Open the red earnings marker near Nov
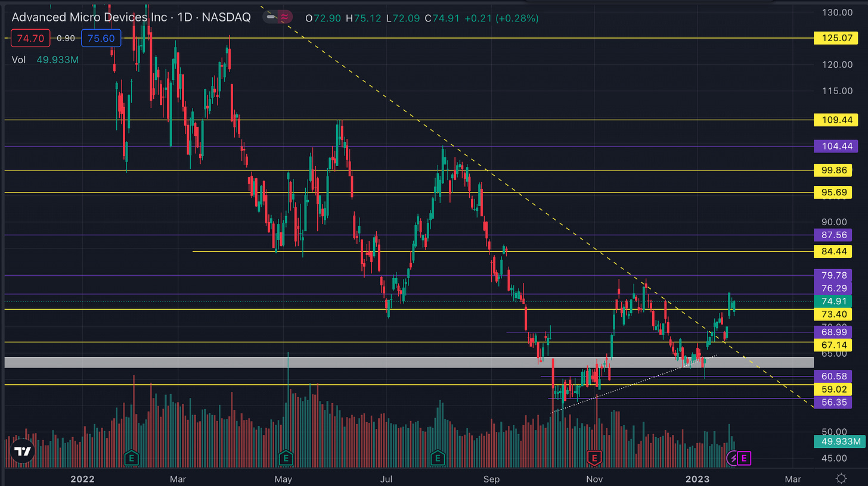Viewport: 868px width, 486px height. click(594, 458)
